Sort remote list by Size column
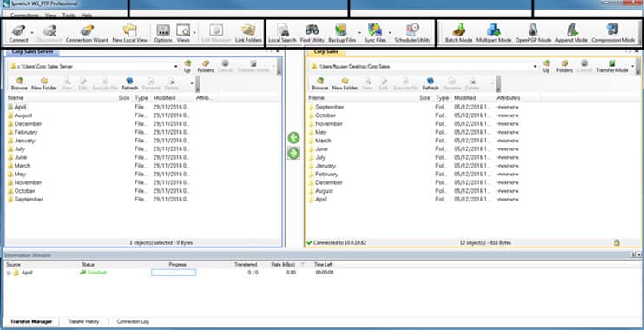Image resolution: width=644 pixels, height=330 pixels. (424, 98)
